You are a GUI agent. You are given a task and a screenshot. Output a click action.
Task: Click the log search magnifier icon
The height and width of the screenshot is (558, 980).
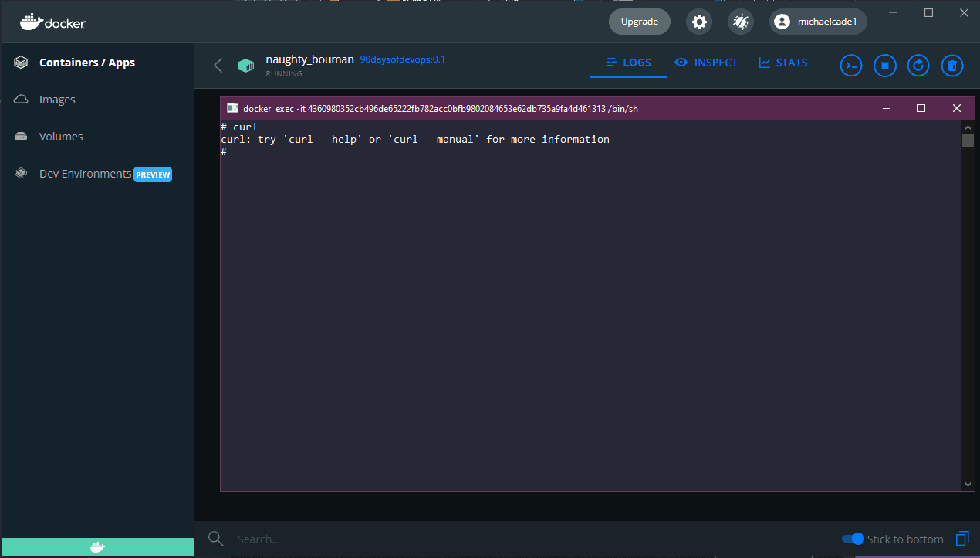216,539
